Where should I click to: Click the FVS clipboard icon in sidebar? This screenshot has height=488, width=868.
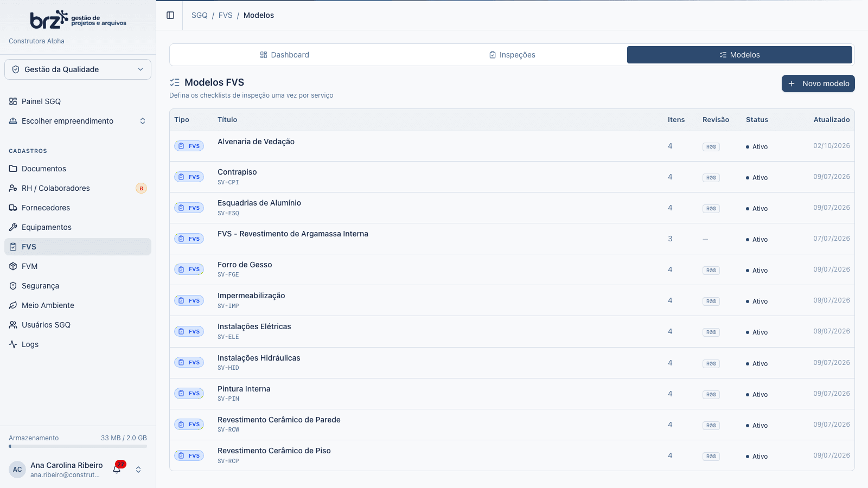pos(13,247)
